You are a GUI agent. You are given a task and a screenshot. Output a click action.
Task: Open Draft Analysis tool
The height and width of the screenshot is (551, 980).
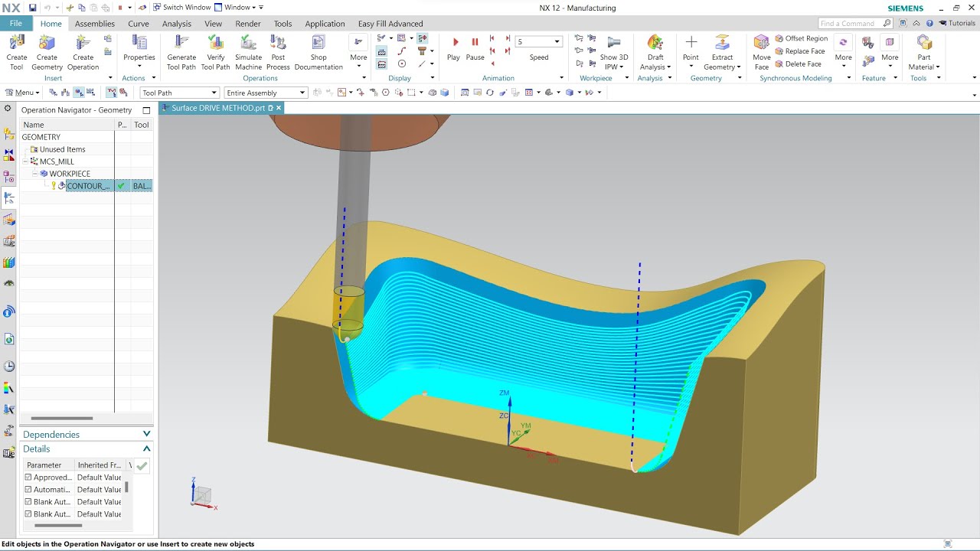(655, 52)
